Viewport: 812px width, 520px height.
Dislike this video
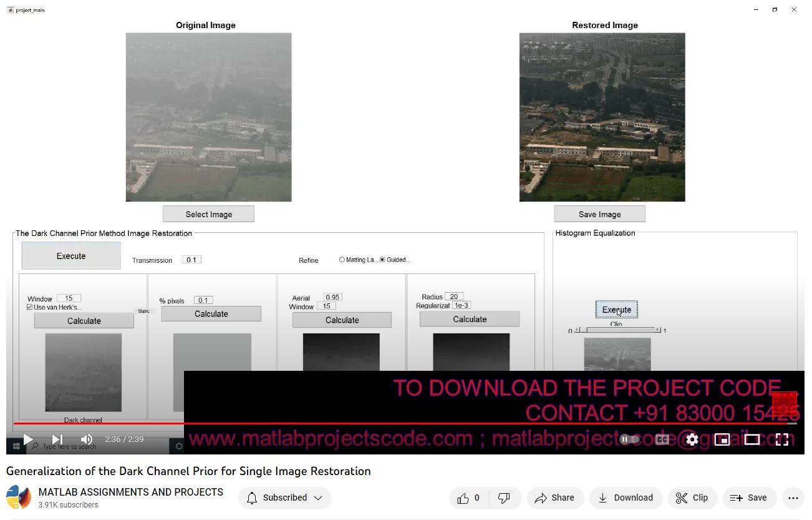point(505,498)
